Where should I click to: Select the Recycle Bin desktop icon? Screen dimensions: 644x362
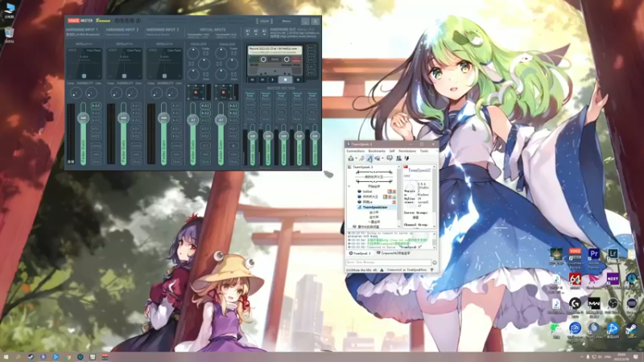(x=9, y=35)
